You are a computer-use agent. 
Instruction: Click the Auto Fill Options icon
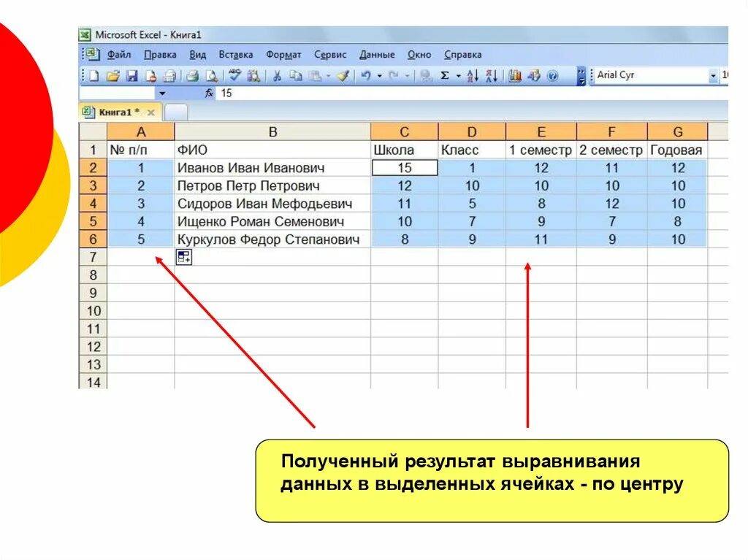point(184,257)
